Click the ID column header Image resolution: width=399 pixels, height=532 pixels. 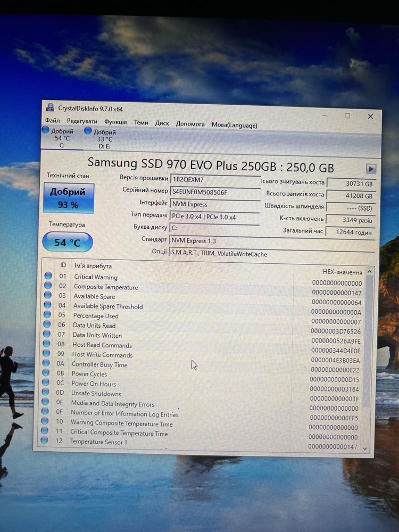pyautogui.click(x=63, y=265)
